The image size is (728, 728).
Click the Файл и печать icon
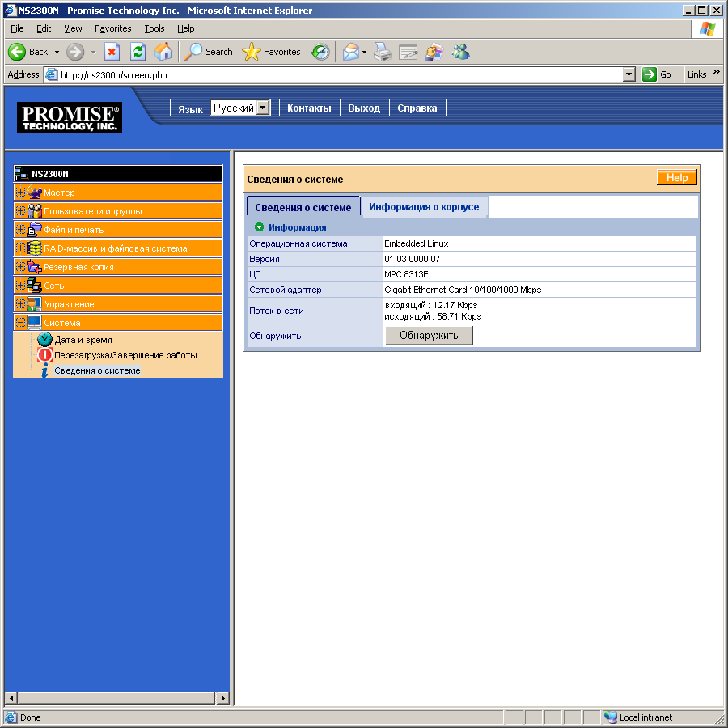(34, 230)
